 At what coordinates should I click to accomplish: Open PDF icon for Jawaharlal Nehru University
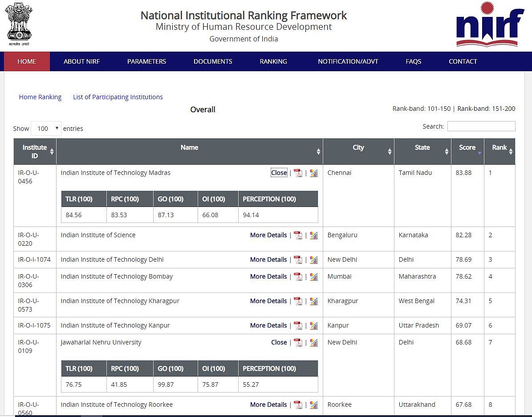[x=298, y=343]
